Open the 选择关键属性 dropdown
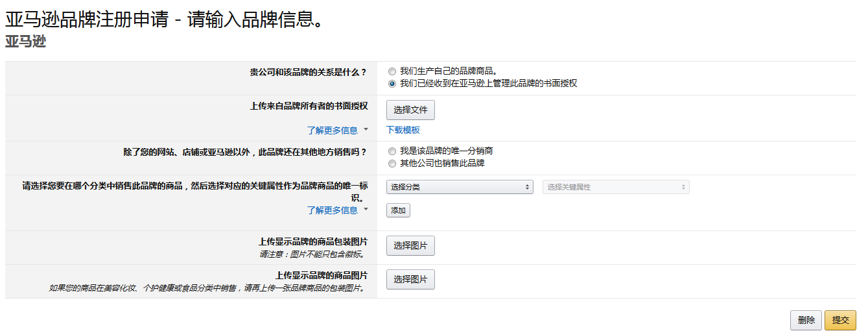This screenshot has height=333, width=868. click(616, 187)
